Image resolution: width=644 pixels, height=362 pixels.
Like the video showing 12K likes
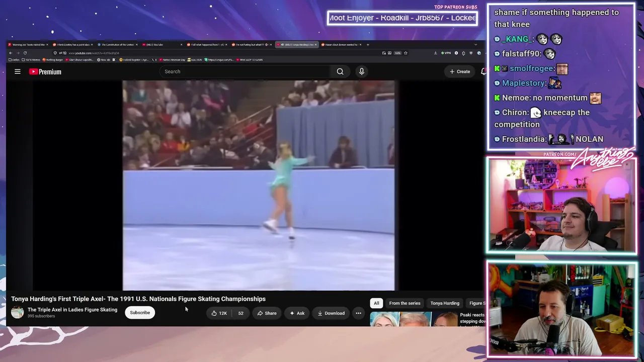219,313
